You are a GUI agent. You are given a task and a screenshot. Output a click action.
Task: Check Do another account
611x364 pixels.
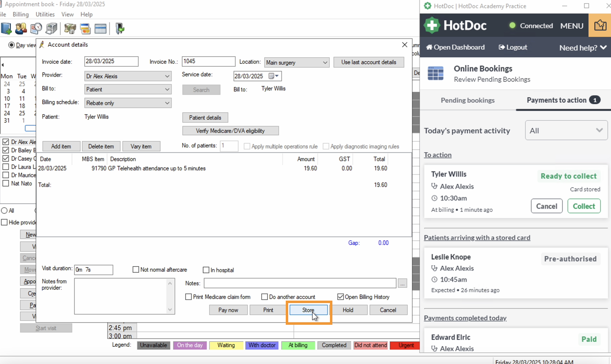pyautogui.click(x=265, y=297)
